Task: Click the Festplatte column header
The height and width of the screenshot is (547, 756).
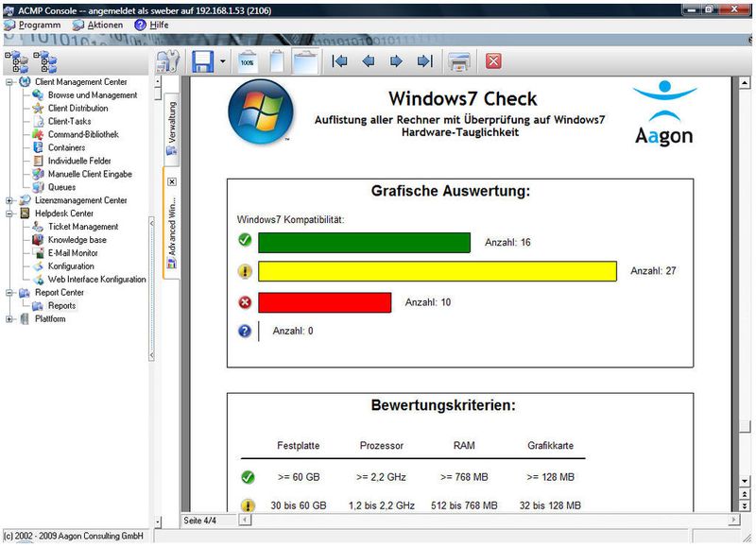Action: (298, 446)
